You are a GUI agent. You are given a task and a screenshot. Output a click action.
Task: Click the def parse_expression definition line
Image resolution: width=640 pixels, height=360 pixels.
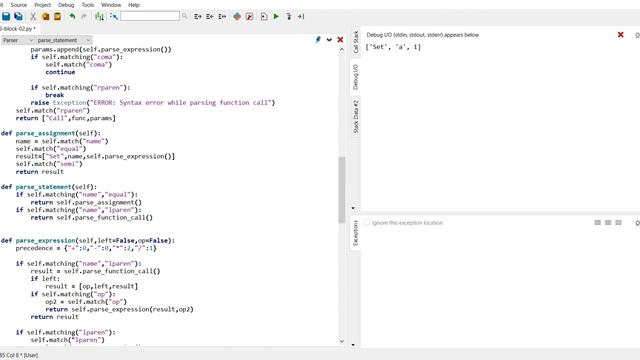tap(88, 240)
